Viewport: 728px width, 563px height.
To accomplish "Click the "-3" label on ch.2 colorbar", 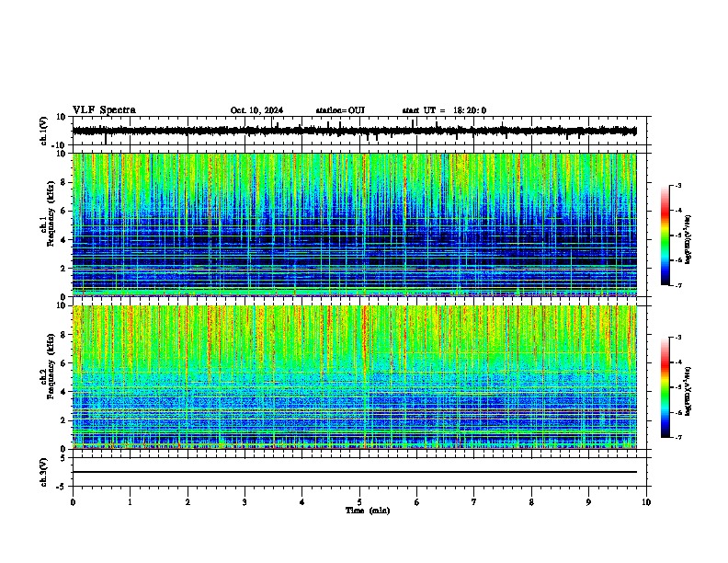I will pyautogui.click(x=678, y=338).
